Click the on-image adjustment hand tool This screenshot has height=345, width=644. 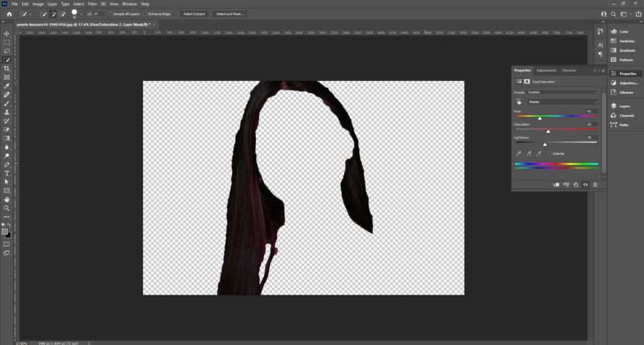[x=519, y=102]
